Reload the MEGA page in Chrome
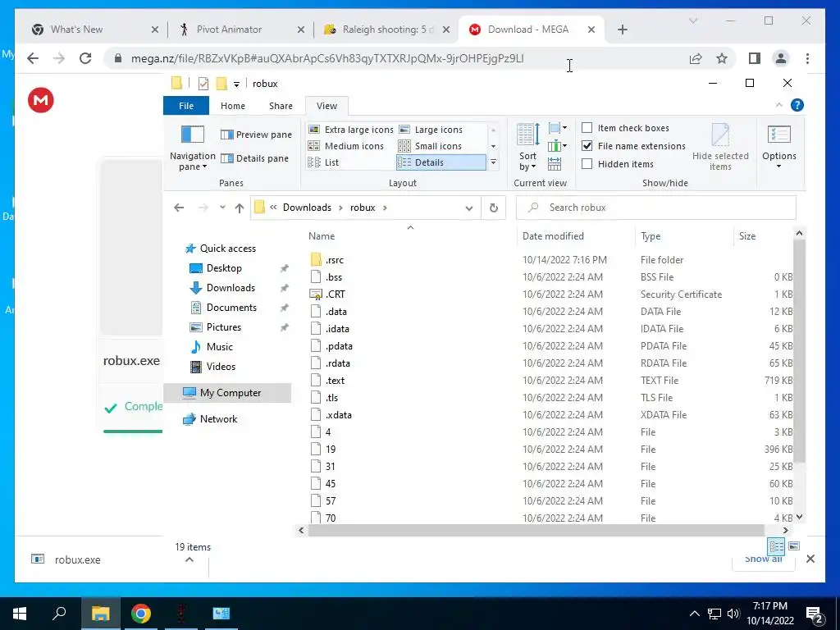Screen dimensions: 840x630 tap(85, 58)
